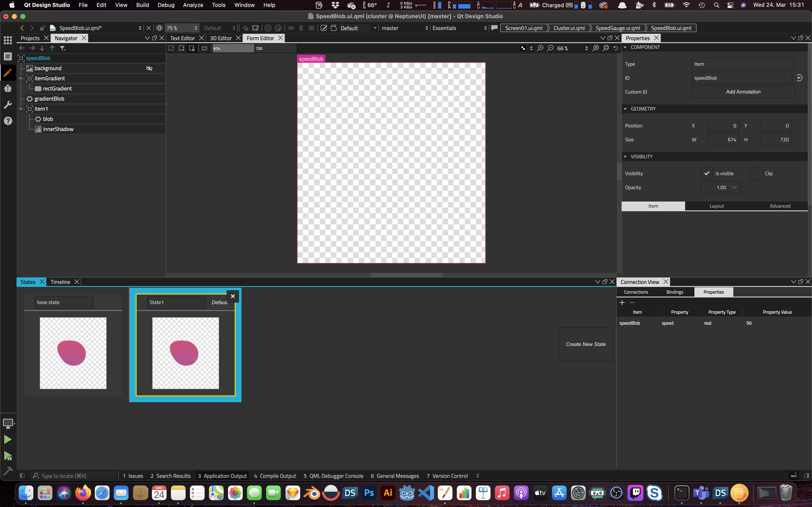Collapse the GEOMETRY section

click(625, 109)
